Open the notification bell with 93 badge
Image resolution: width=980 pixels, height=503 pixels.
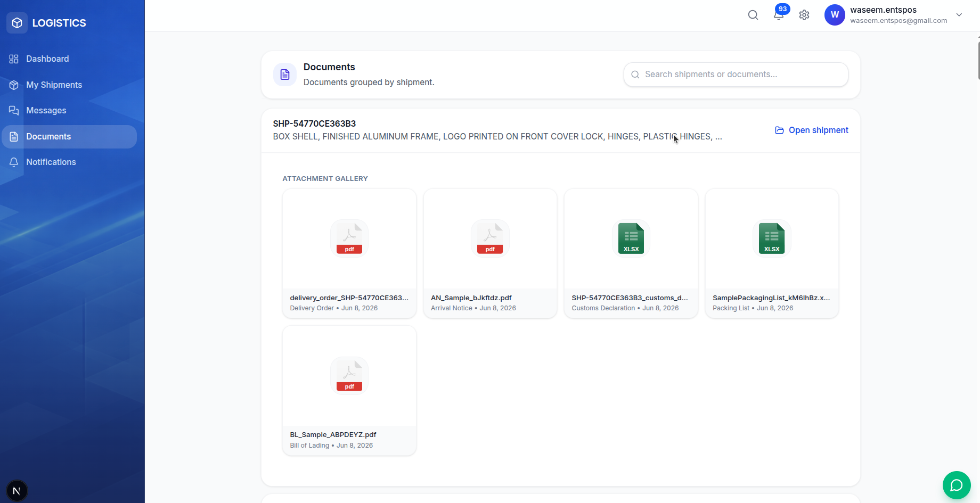(779, 15)
